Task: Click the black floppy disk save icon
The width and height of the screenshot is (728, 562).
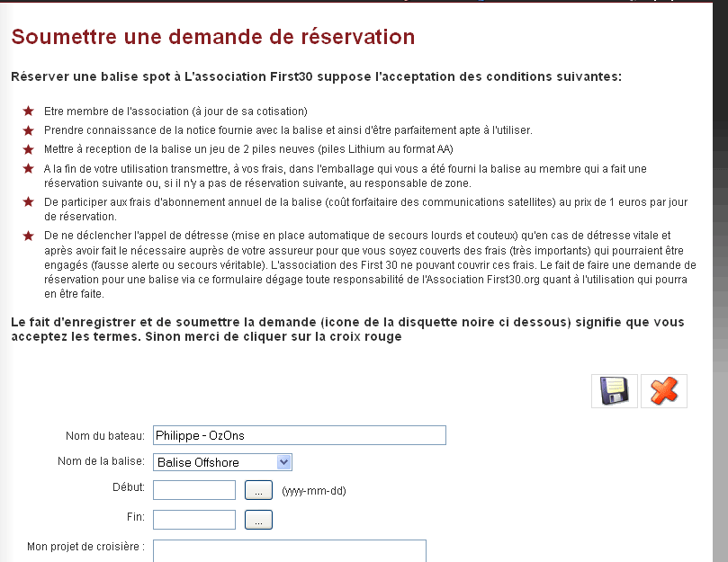Action: click(x=614, y=391)
